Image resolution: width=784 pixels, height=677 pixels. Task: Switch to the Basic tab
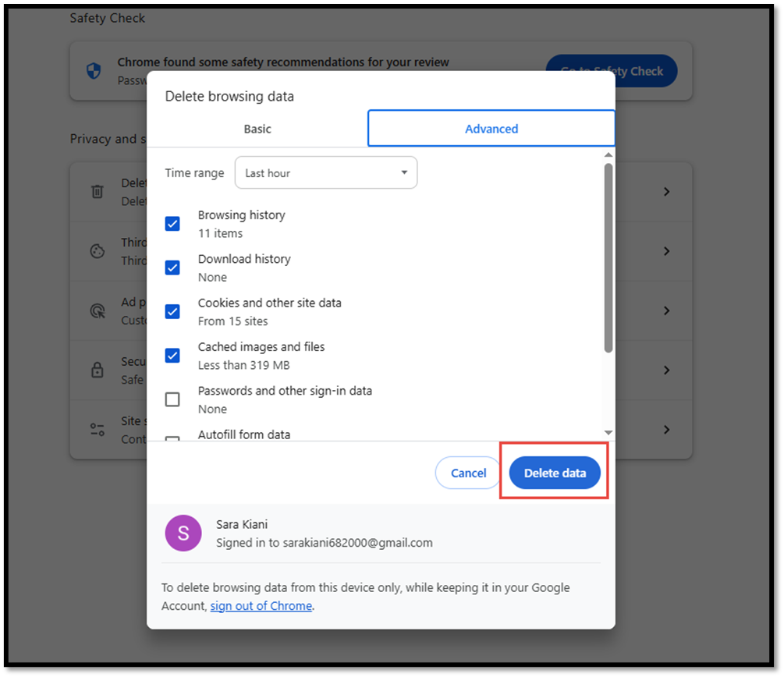coord(257,129)
